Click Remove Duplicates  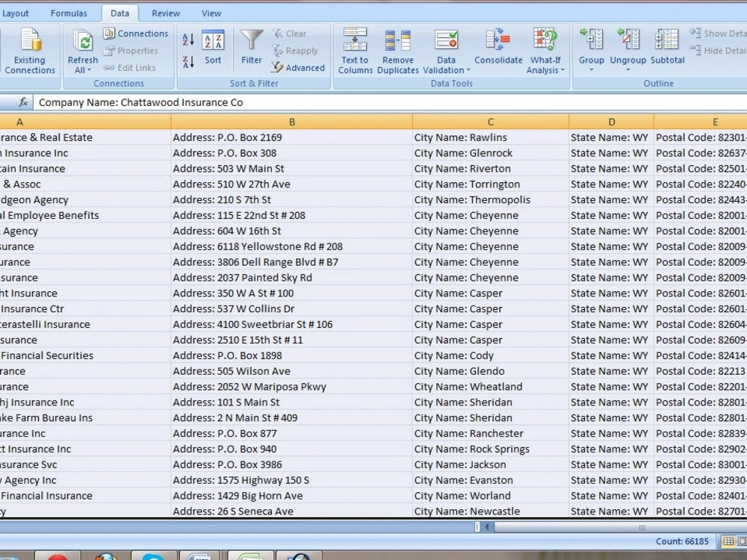point(397,49)
